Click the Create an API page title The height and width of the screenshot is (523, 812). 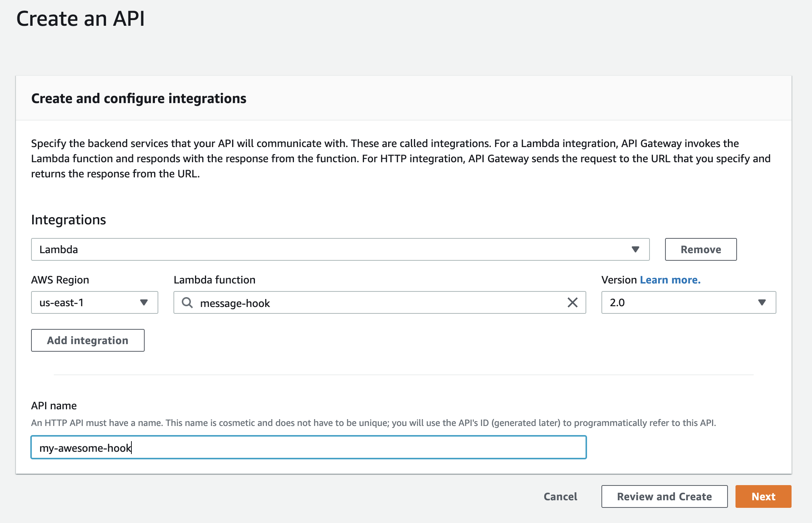pos(80,18)
